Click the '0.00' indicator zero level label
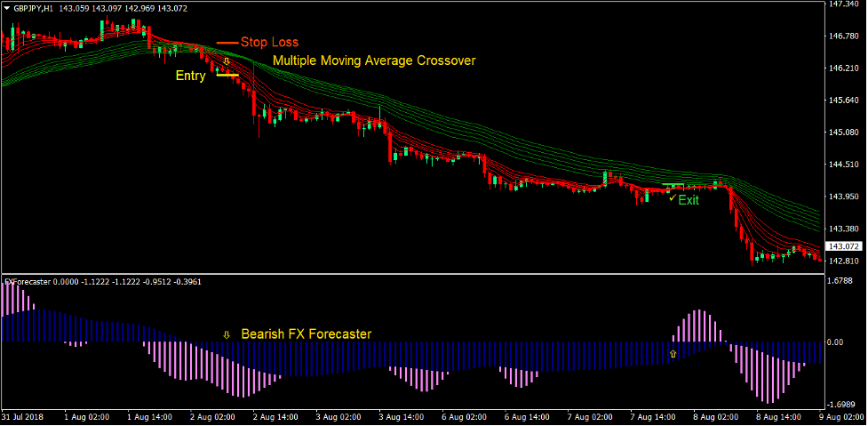868x426 pixels. tap(836, 342)
